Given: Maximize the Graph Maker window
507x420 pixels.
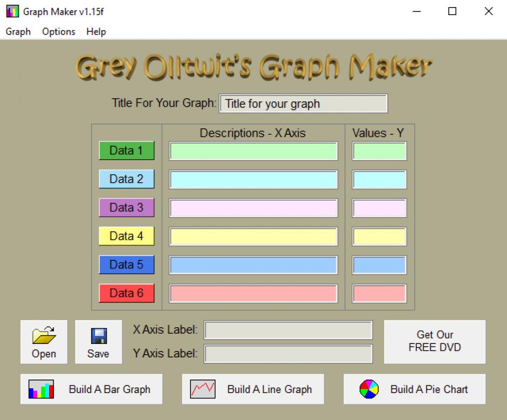Looking at the screenshot, I should coord(452,11).
